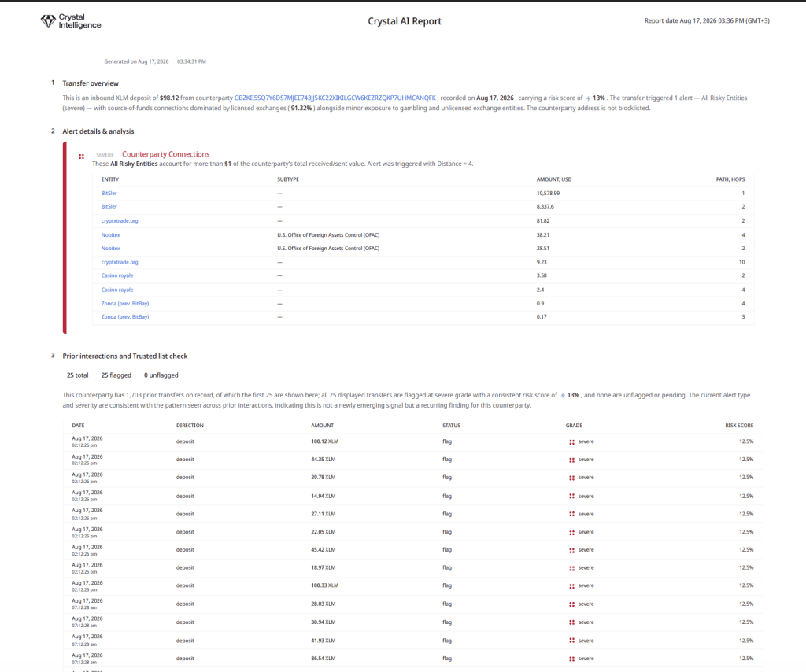This screenshot has height=672, width=806.
Task: Click the severe grade icon in the 41.93 XLM row
Action: 571,641
